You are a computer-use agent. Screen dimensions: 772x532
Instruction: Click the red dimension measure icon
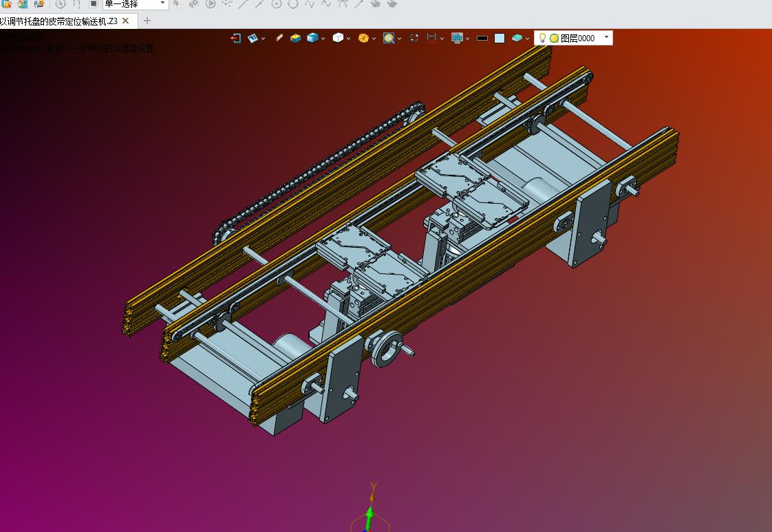[x=432, y=38]
